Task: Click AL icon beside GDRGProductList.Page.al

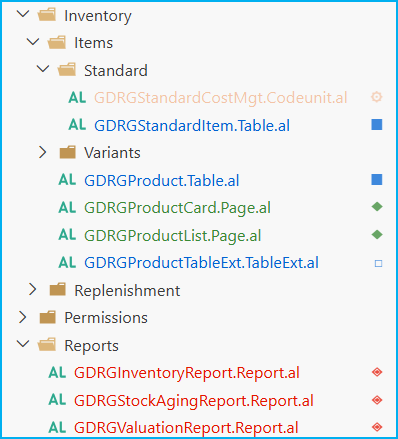Action: [x=67, y=235]
